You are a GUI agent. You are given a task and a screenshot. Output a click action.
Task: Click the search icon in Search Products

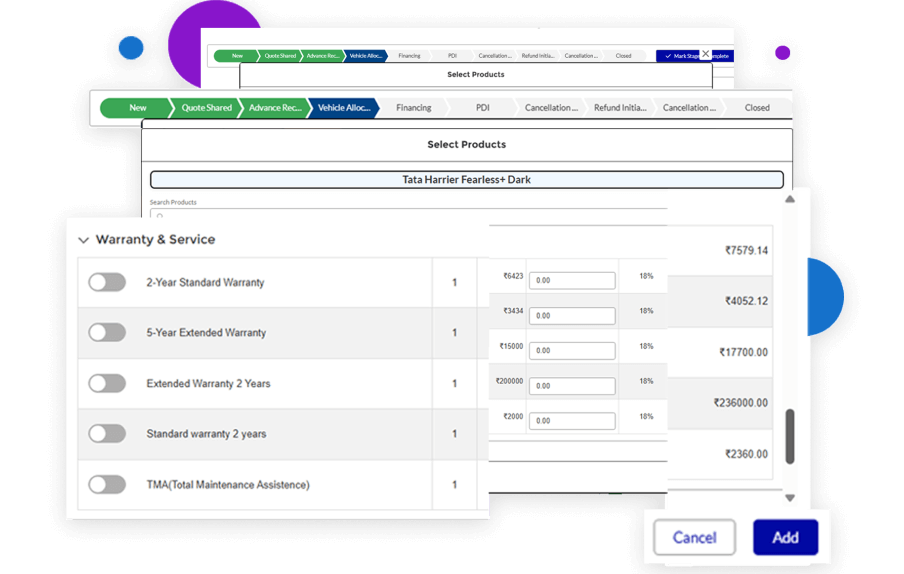pos(158,214)
